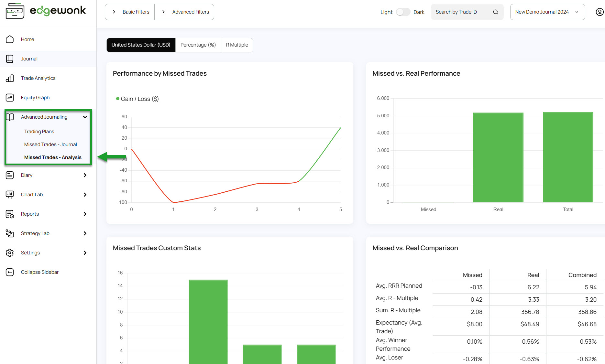
Task: Click the 'Combined' column header
Action: click(582, 275)
